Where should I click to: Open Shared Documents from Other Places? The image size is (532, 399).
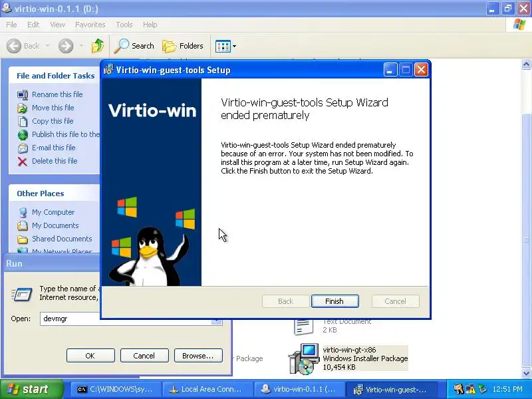[62, 239]
